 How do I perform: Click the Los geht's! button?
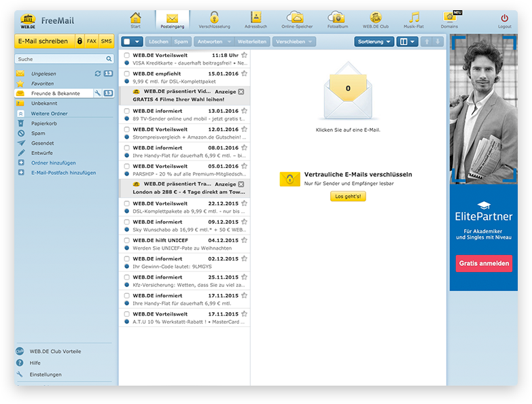pyautogui.click(x=348, y=197)
